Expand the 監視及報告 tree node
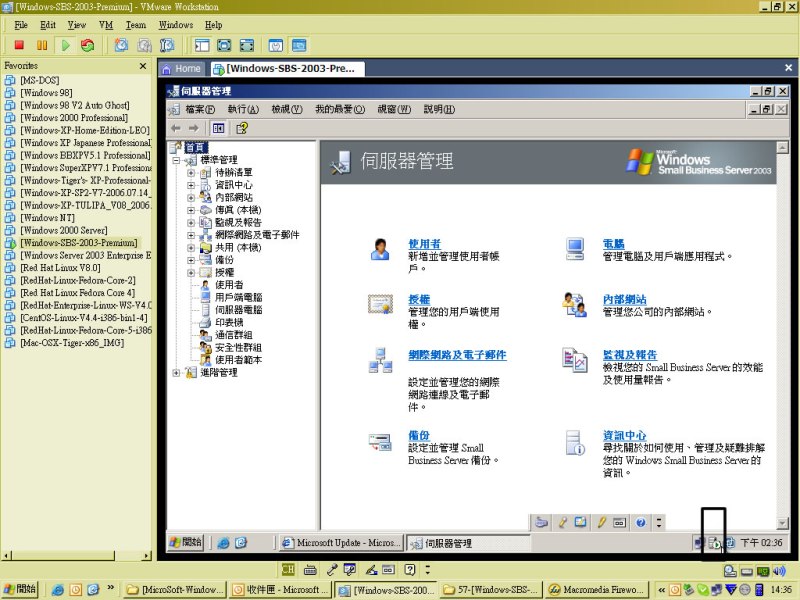This screenshot has height=600, width=800. tap(191, 222)
